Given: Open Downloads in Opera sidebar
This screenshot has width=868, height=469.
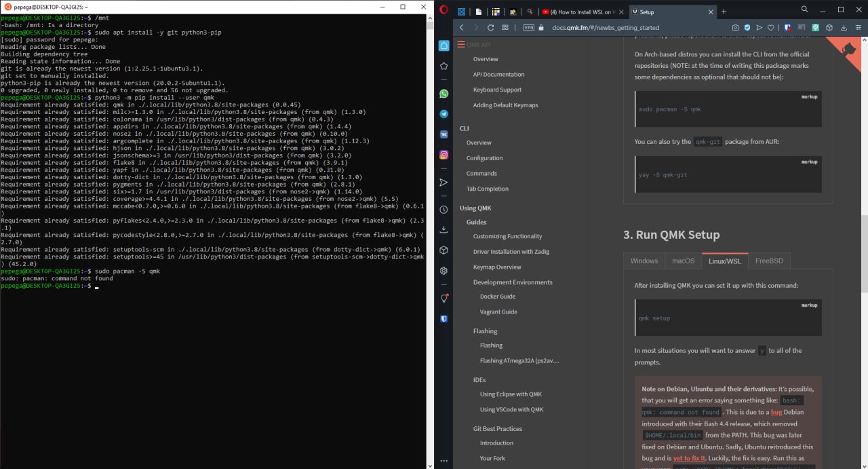Looking at the screenshot, I should 443,229.
